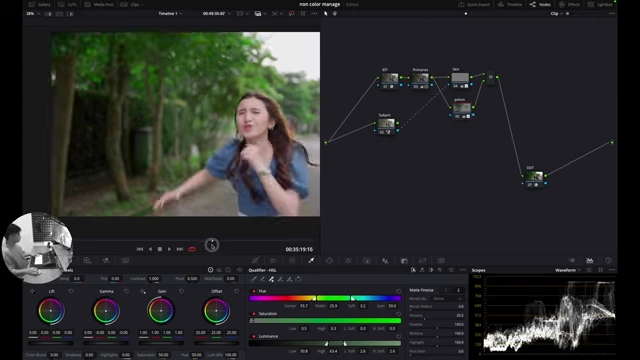The image size is (640, 360).
Task: Reset the Lift color wheel
Action: (x=71, y=291)
